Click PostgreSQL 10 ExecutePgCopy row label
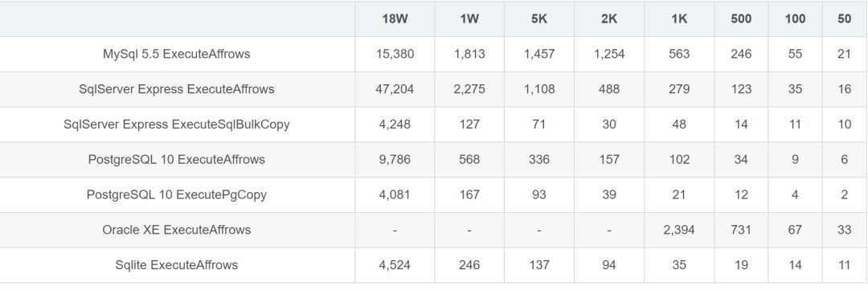 tap(177, 195)
